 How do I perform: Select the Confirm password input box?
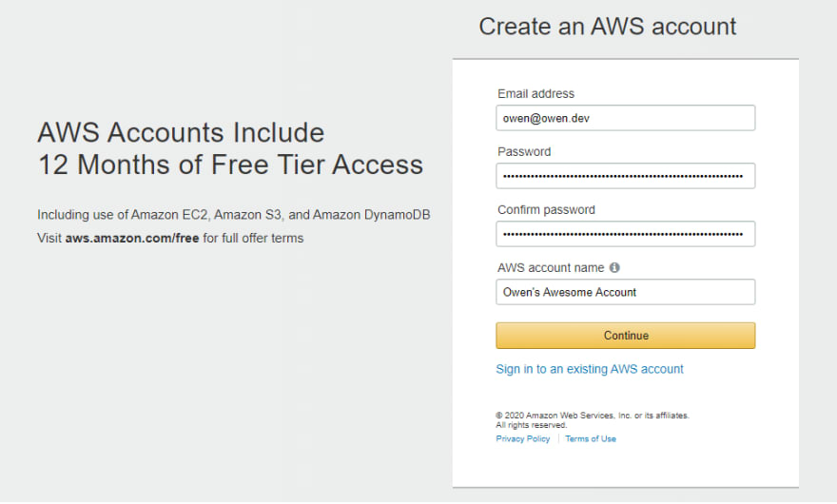coord(625,234)
